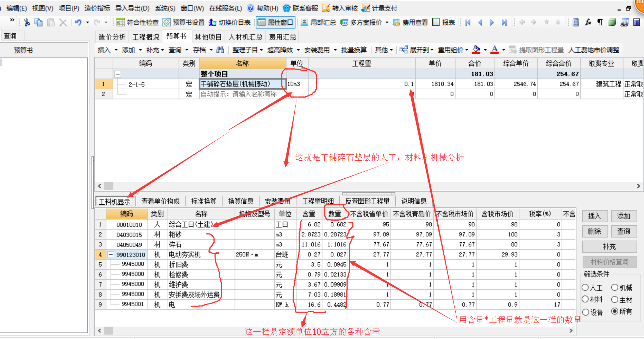Open the calculator icon in toolbar

coord(576,23)
